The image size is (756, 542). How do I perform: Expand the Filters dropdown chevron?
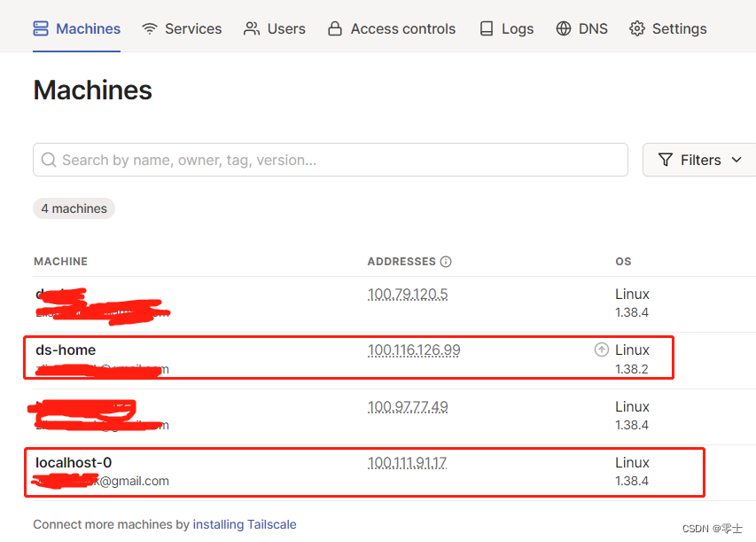point(737,160)
